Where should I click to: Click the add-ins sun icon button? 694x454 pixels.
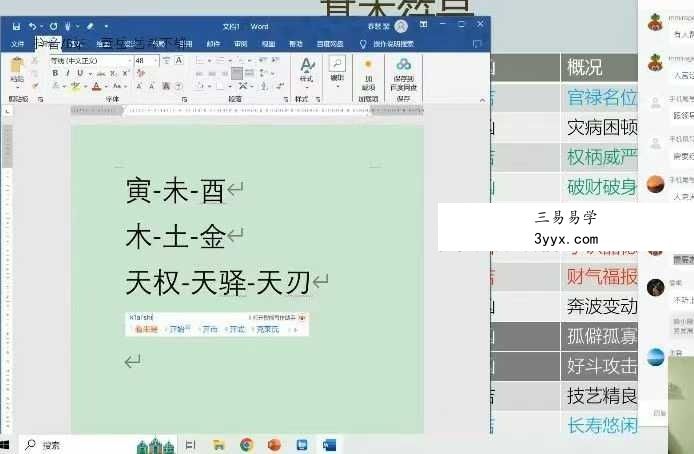point(368,74)
